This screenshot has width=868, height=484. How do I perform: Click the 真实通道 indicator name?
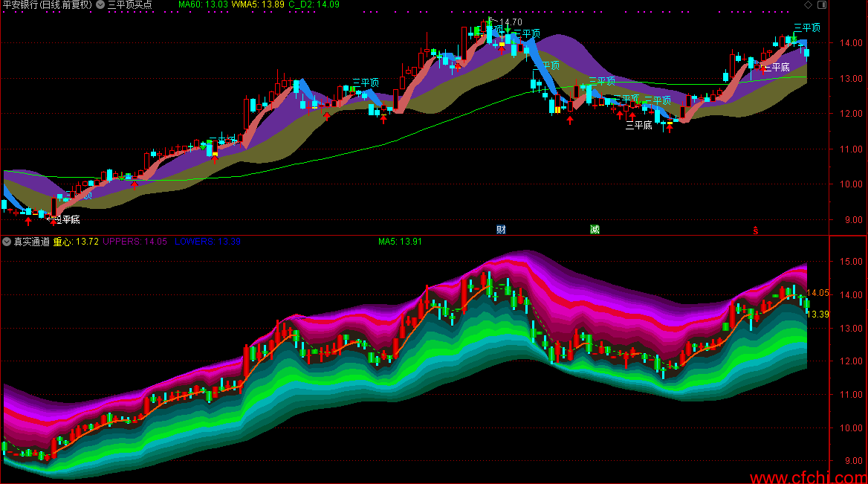tap(31, 242)
